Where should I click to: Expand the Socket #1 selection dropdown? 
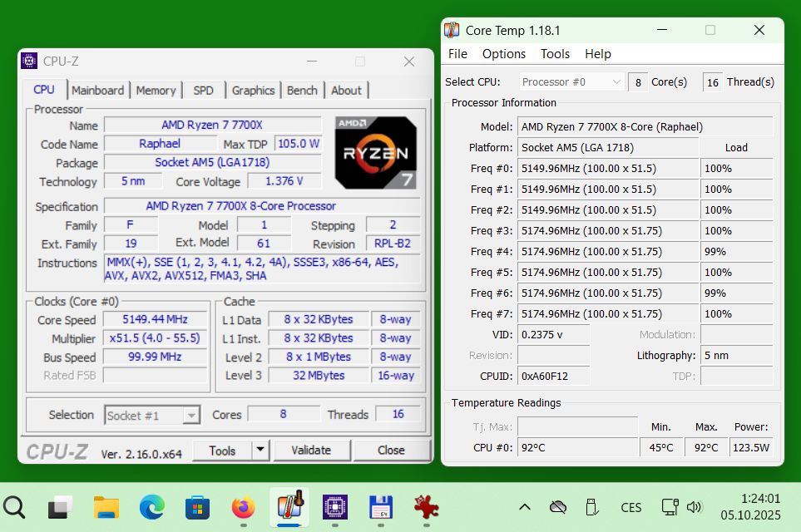coord(191,416)
